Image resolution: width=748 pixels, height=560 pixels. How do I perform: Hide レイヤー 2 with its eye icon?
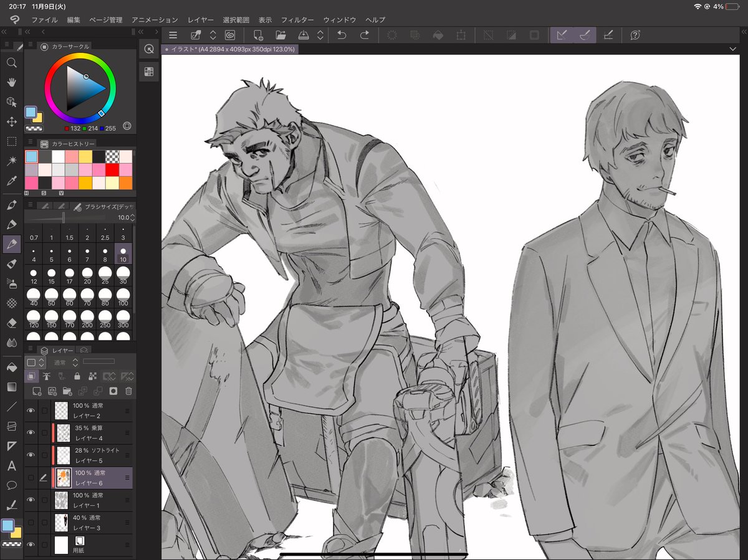(31, 411)
